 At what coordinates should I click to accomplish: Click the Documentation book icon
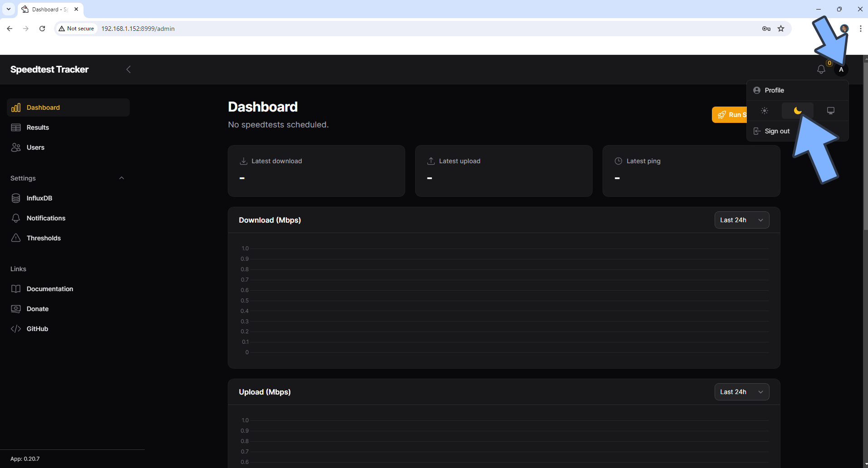pyautogui.click(x=16, y=289)
